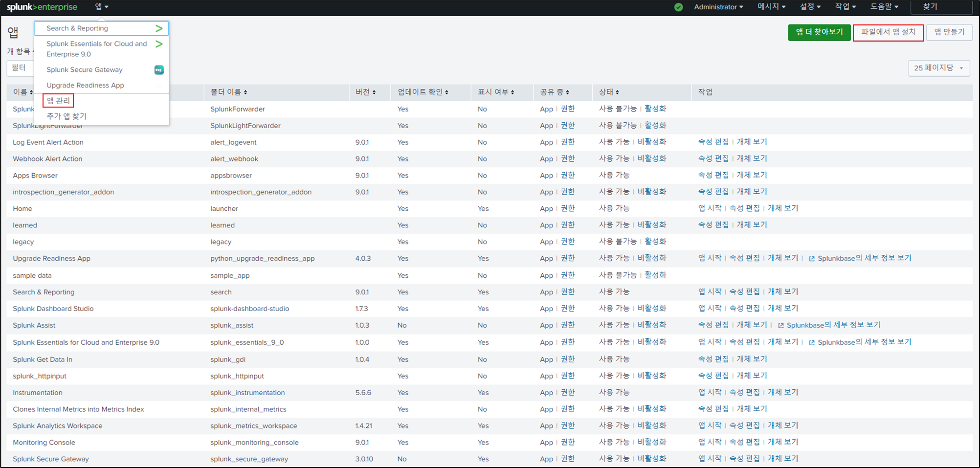Click 활성화 for the legacy app
The width and height of the screenshot is (980, 468).
pyautogui.click(x=655, y=242)
